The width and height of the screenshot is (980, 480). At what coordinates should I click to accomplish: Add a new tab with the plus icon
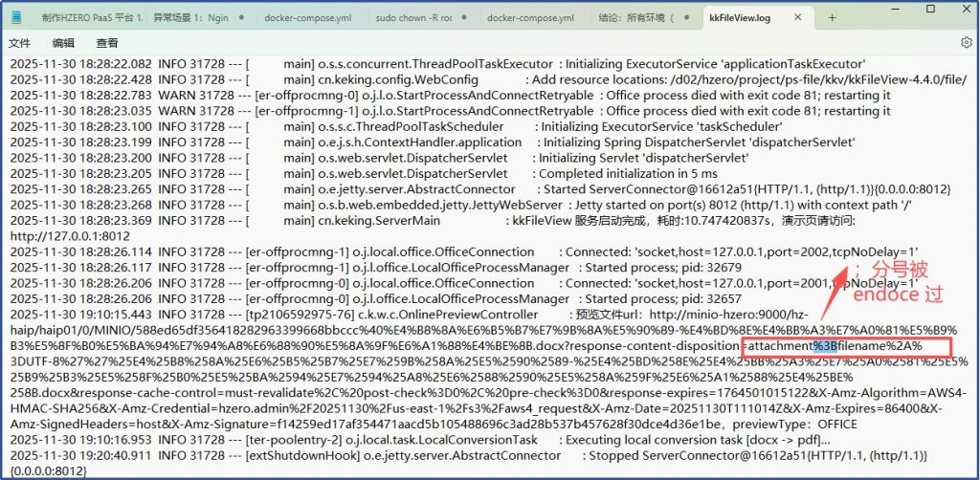click(x=832, y=17)
